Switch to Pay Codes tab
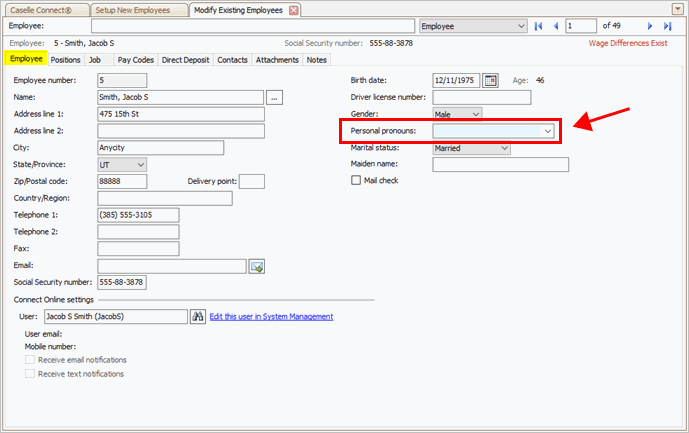689x433 pixels. tap(135, 60)
